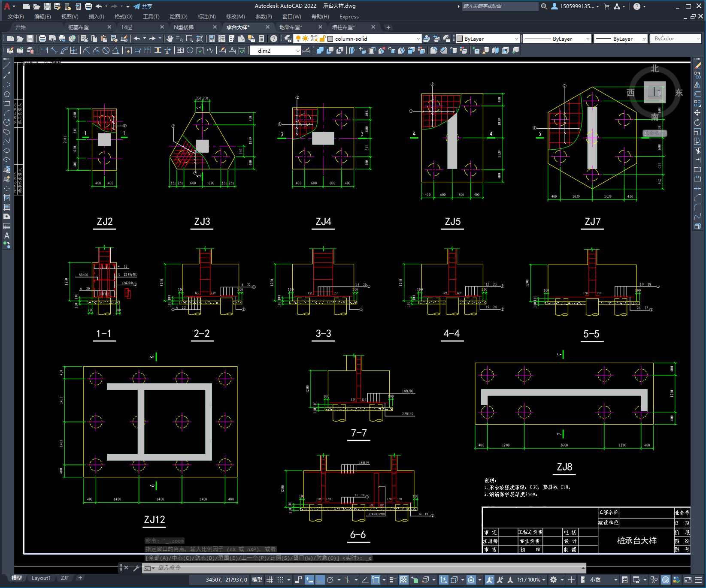Click the Linear dimension tool

point(44,50)
